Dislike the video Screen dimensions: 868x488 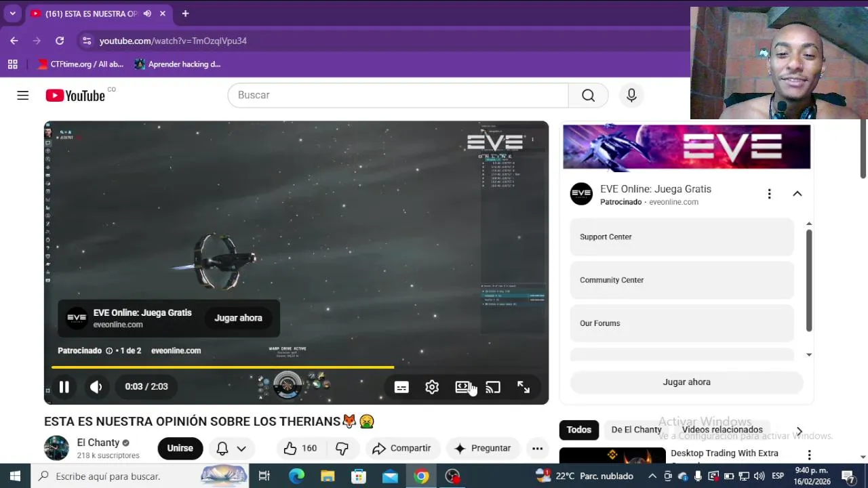click(x=342, y=448)
